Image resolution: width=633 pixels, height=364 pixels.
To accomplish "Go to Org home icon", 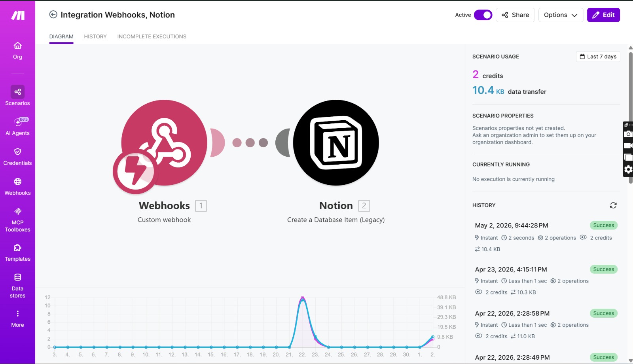I will [17, 45].
